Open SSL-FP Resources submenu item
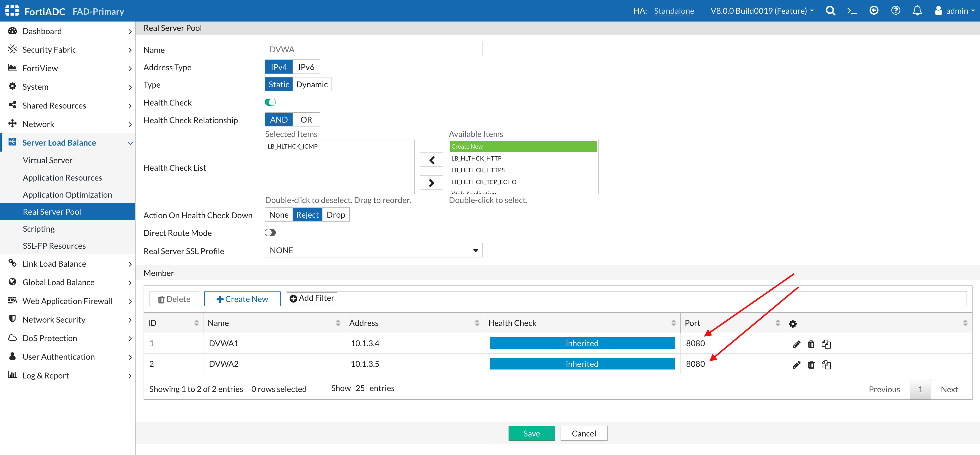Image resolution: width=980 pixels, height=455 pixels. pyautogui.click(x=54, y=246)
